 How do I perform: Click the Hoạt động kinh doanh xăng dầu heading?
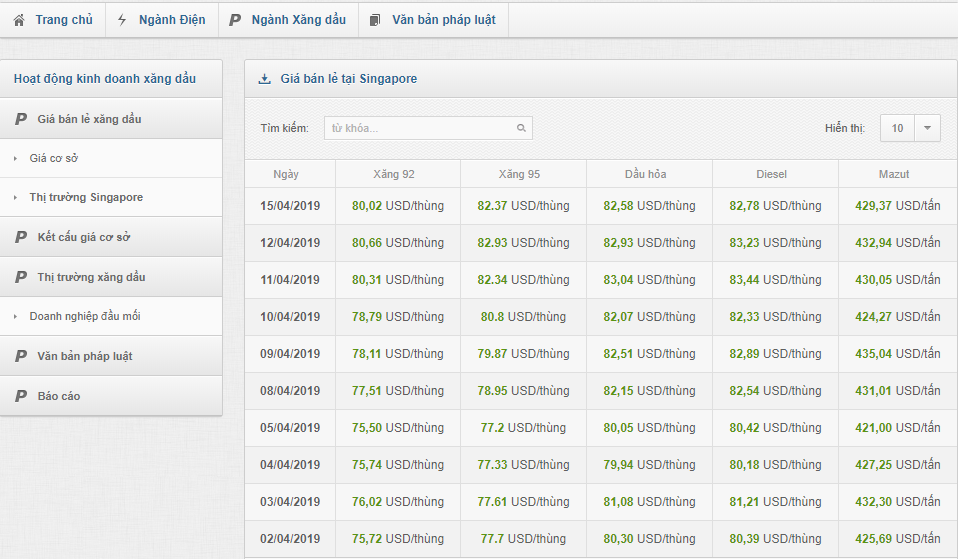click(105, 79)
